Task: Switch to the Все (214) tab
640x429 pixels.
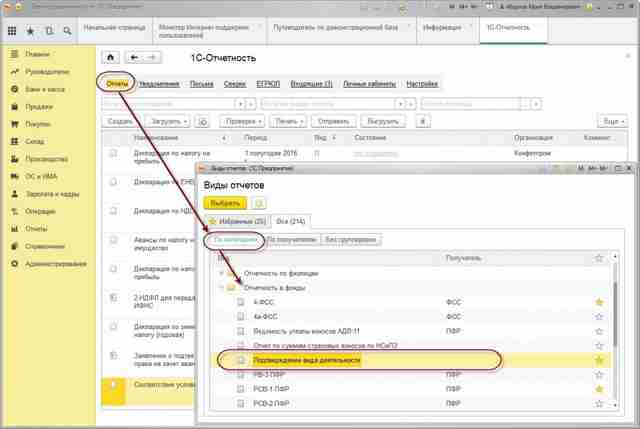Action: (x=291, y=221)
